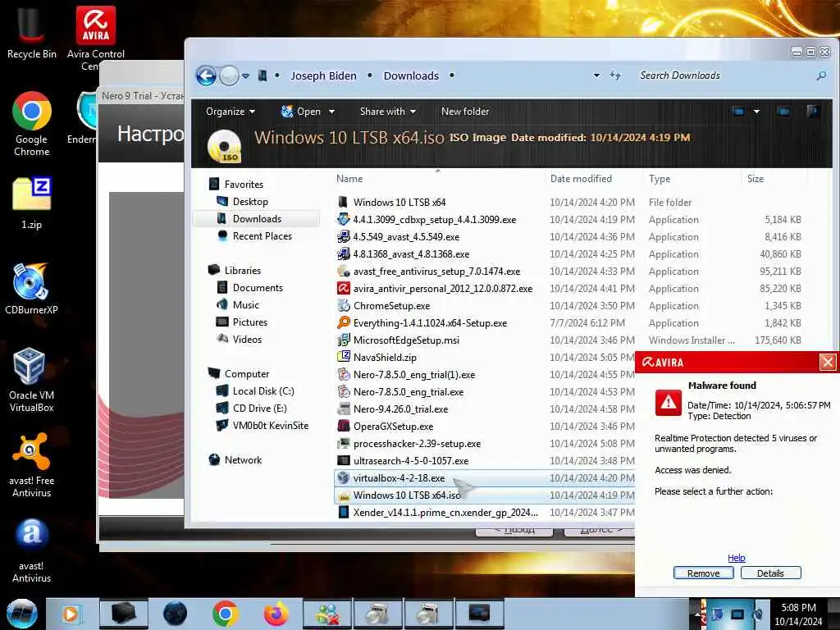
Task: Open the recent locations dropdown arrow
Action: pos(246,76)
